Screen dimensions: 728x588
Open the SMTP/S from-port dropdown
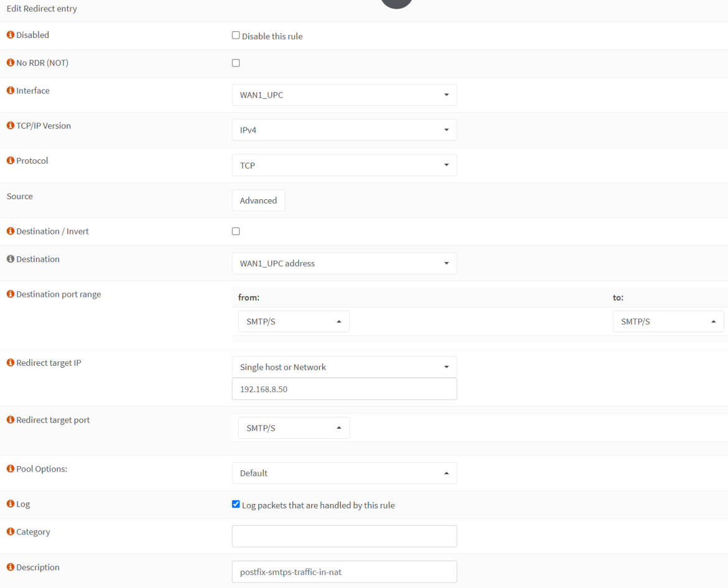(293, 321)
